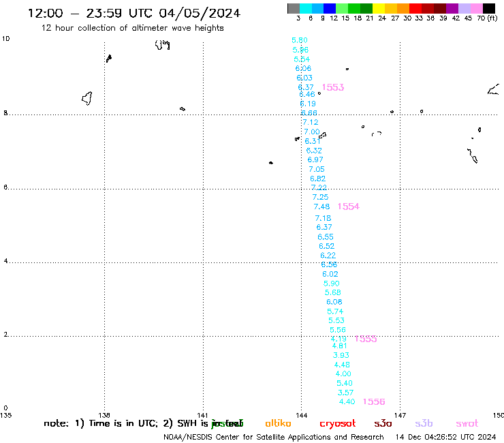504x443 pixels.
Task: Select the s3a legend label
Action: point(383,423)
